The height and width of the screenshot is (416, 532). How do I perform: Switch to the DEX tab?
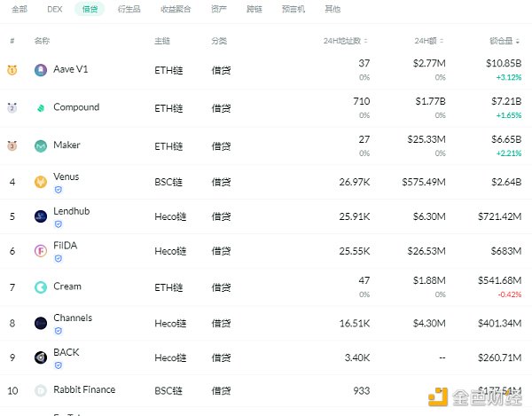(x=55, y=9)
